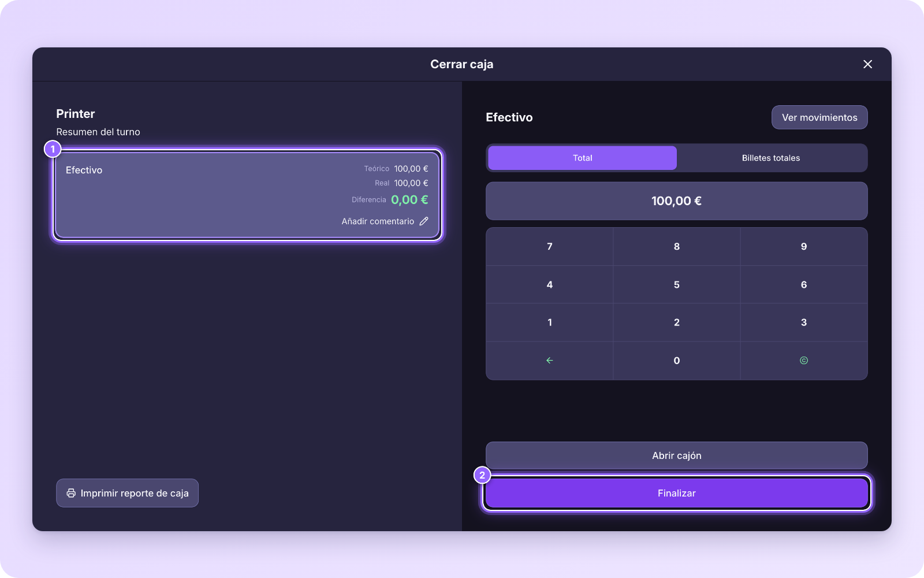924x578 pixels.
Task: Click the Finalizar button
Action: [x=677, y=493]
